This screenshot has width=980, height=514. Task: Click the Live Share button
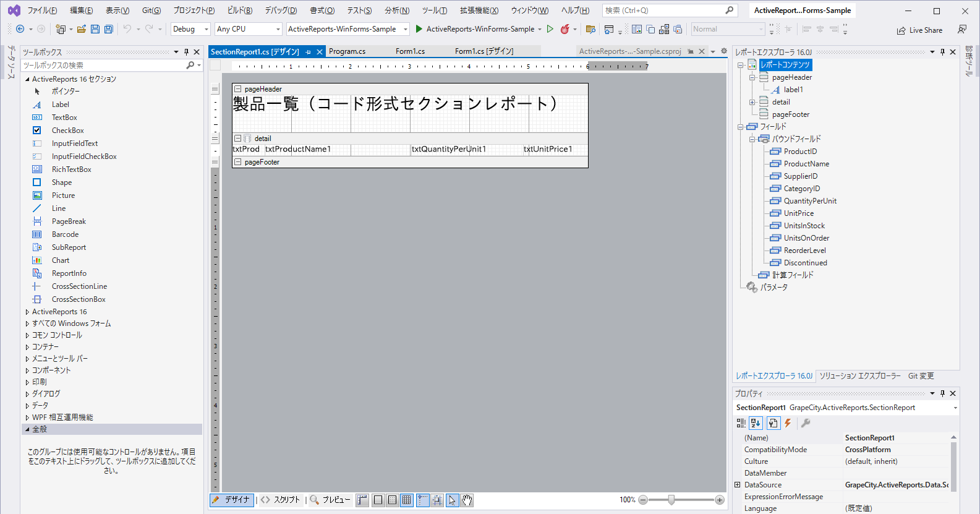click(919, 30)
